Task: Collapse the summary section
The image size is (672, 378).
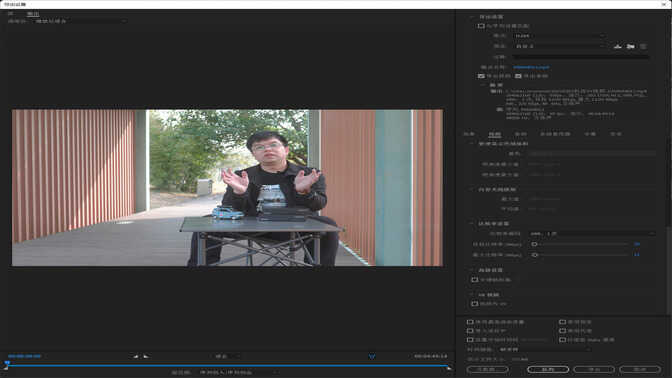Action: click(x=483, y=85)
